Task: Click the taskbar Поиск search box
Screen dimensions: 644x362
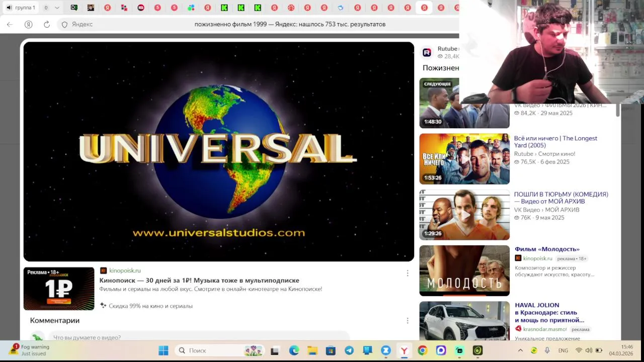Action: coord(220,350)
